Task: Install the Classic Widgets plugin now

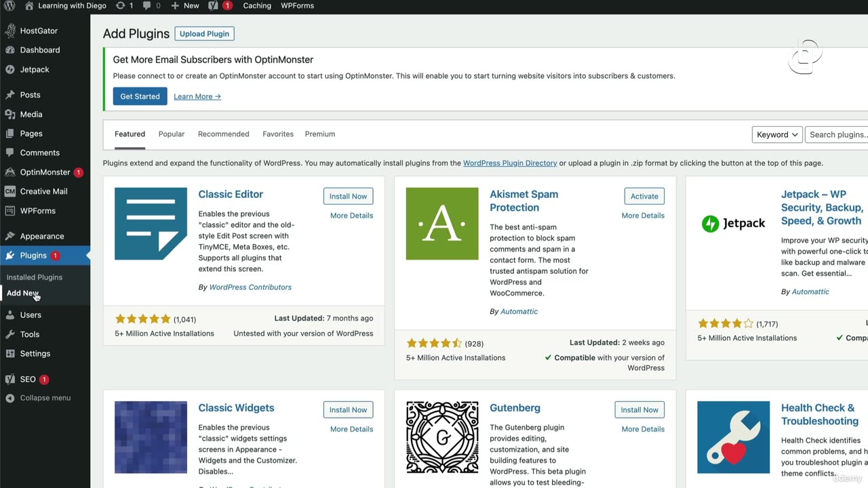Action: [348, 410]
